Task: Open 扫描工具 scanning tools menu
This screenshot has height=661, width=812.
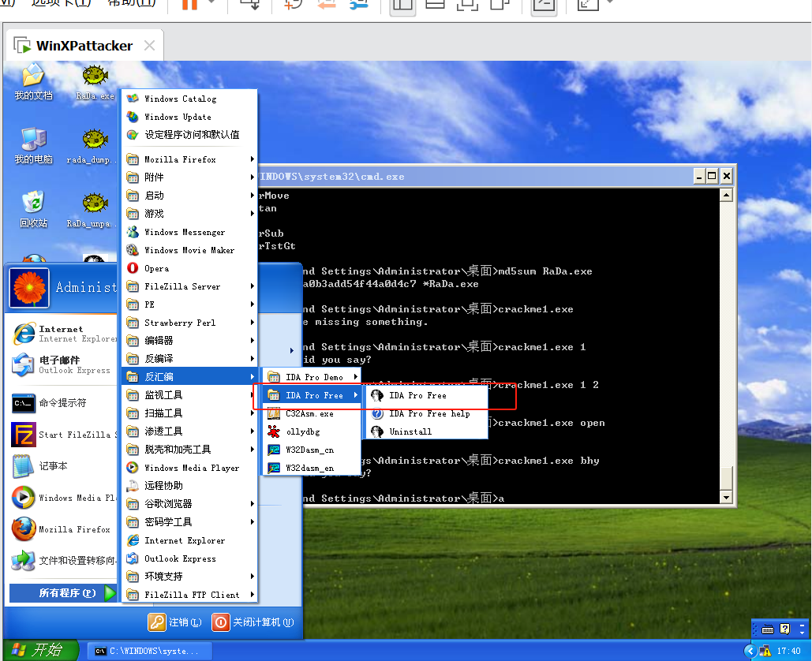Action: pyautogui.click(x=189, y=413)
